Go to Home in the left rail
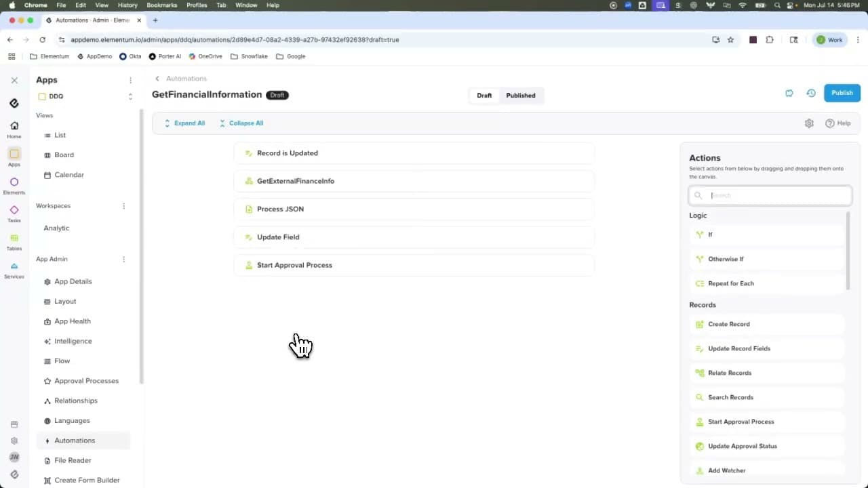 14,129
